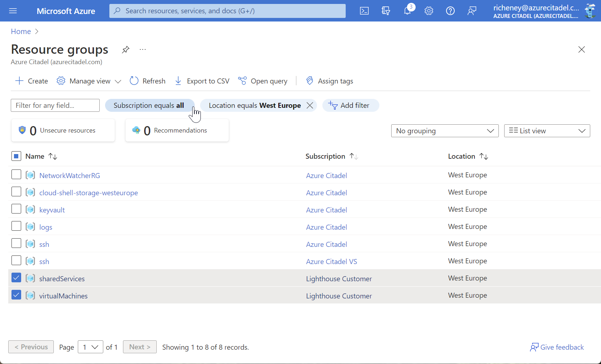Image resolution: width=601 pixels, height=364 pixels.
Task: Open the notifications bell
Action: click(x=407, y=11)
